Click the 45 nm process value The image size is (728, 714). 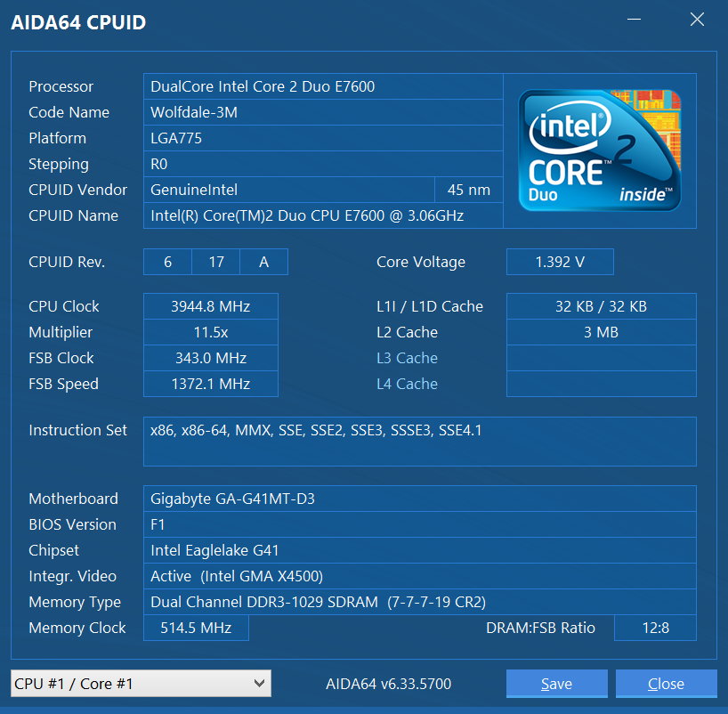click(469, 190)
